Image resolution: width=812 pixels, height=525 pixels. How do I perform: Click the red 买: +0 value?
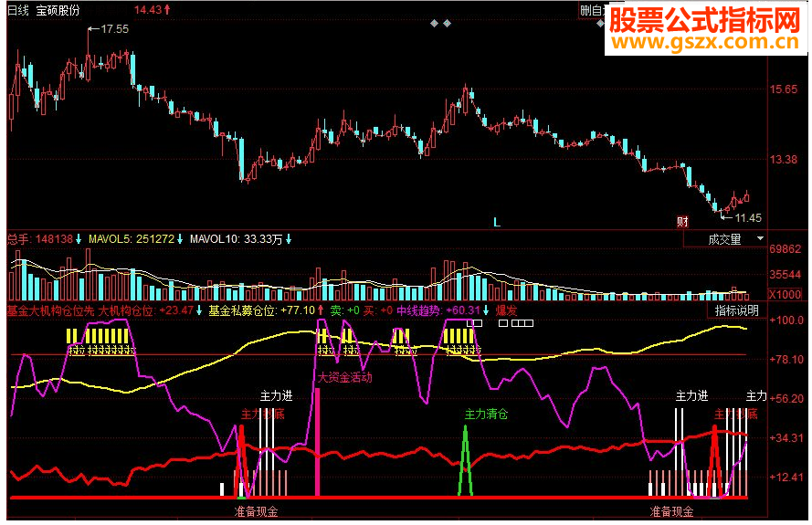click(x=378, y=310)
